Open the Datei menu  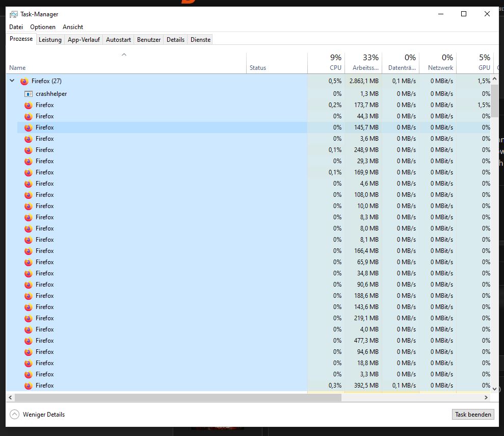pos(16,27)
